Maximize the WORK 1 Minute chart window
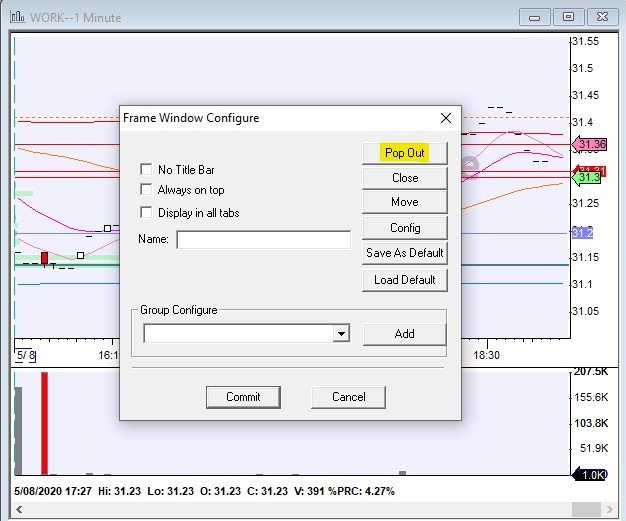Viewport: 626px width, 521px height. pos(568,16)
